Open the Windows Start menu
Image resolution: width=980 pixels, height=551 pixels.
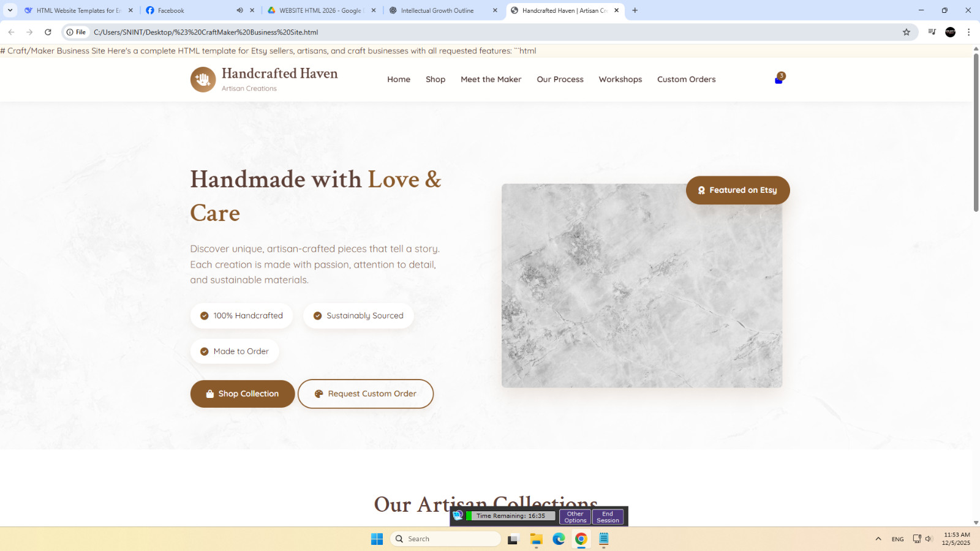(377, 539)
